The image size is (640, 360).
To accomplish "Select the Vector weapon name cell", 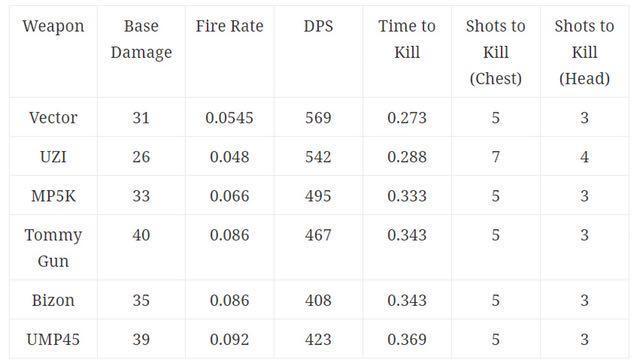I will (x=53, y=118).
